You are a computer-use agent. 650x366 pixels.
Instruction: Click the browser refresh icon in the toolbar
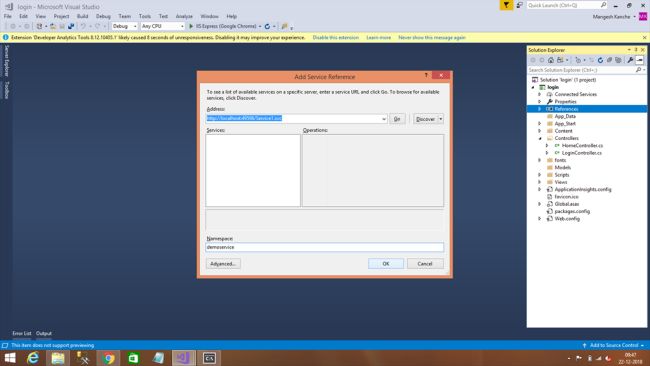[x=267, y=26]
